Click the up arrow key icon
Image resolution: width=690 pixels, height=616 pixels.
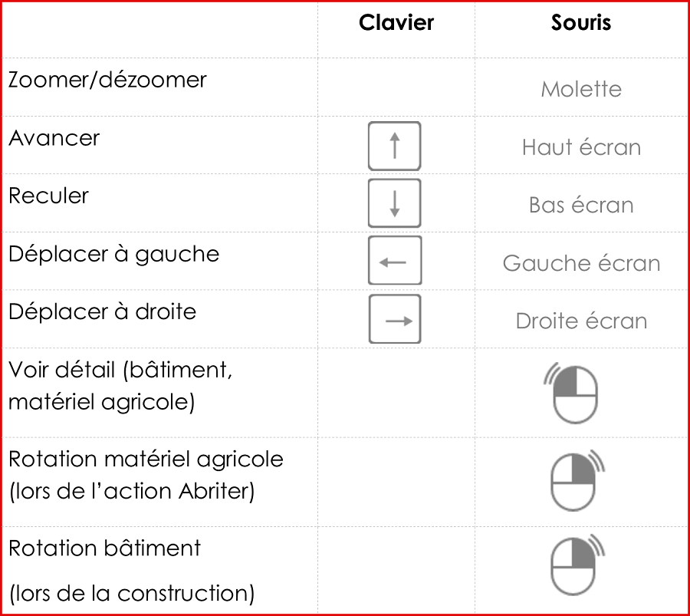coord(395,146)
